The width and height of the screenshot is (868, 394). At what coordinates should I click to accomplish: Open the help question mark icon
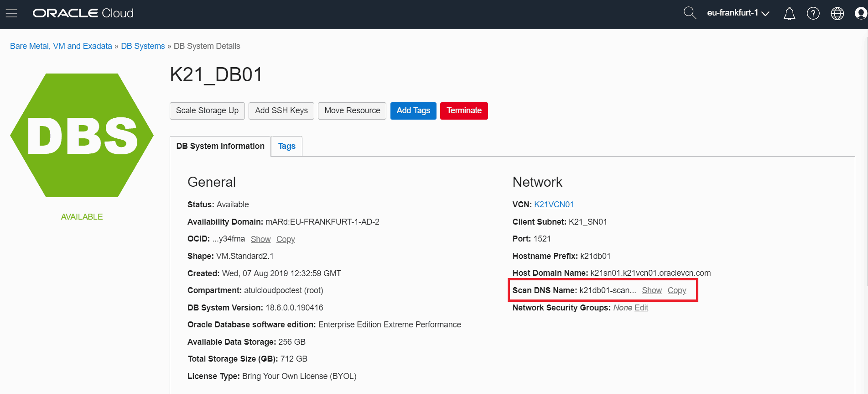(x=813, y=14)
